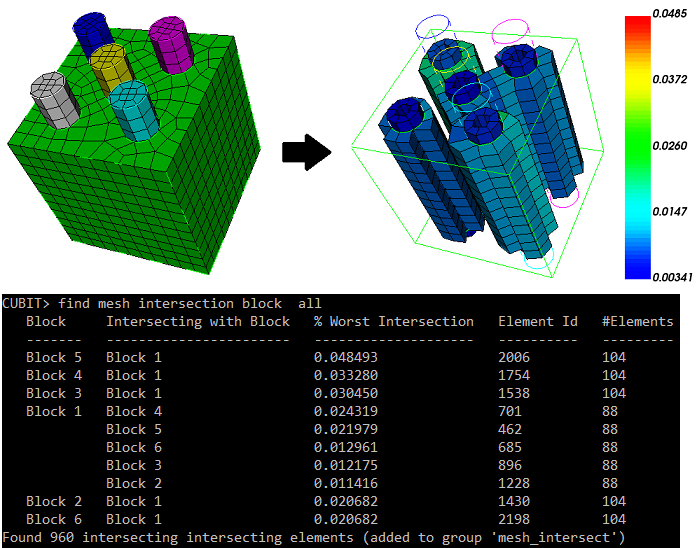Click the '% Worst Intersection' column header
The width and height of the screenshot is (697, 548).
pyautogui.click(x=393, y=321)
